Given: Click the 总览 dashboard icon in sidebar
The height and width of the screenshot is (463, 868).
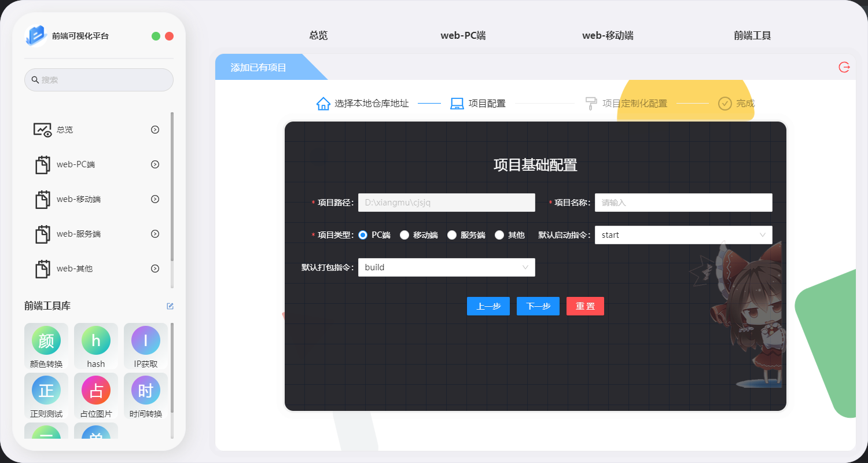Looking at the screenshot, I should (x=43, y=130).
